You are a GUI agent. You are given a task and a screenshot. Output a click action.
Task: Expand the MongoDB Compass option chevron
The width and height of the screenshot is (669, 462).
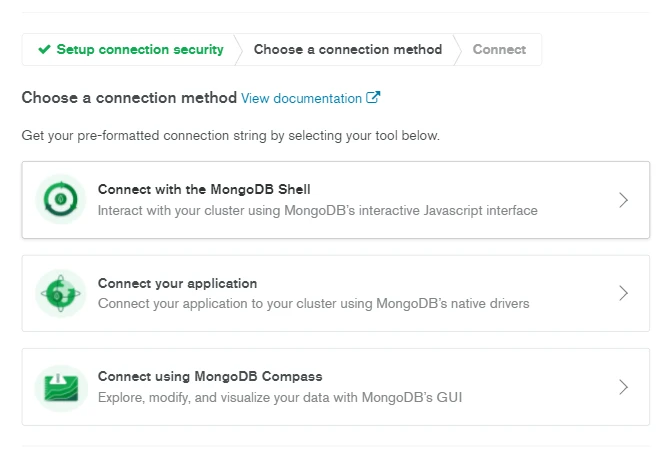click(x=624, y=387)
